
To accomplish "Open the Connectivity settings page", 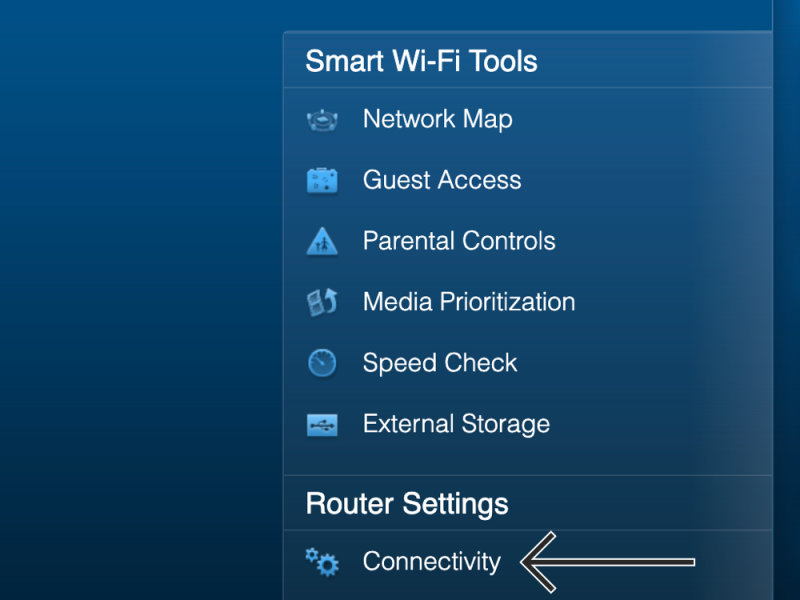I will 431,562.
